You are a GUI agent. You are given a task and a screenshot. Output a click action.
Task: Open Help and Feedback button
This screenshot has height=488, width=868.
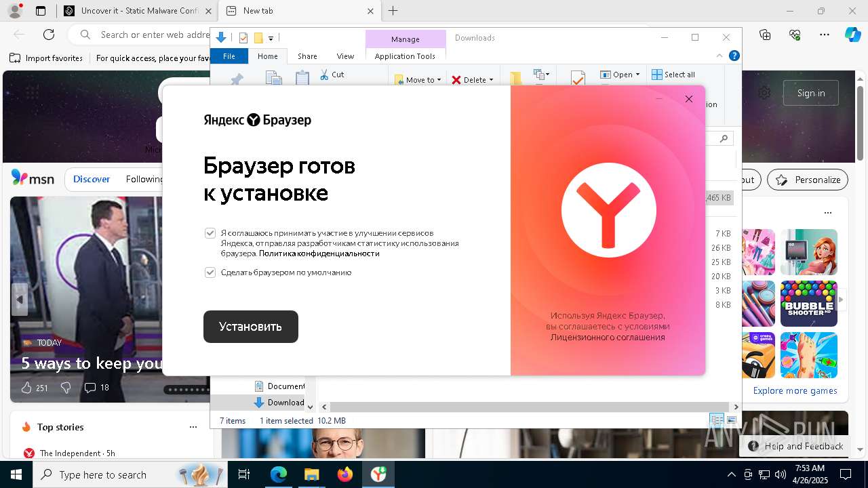[x=796, y=446]
